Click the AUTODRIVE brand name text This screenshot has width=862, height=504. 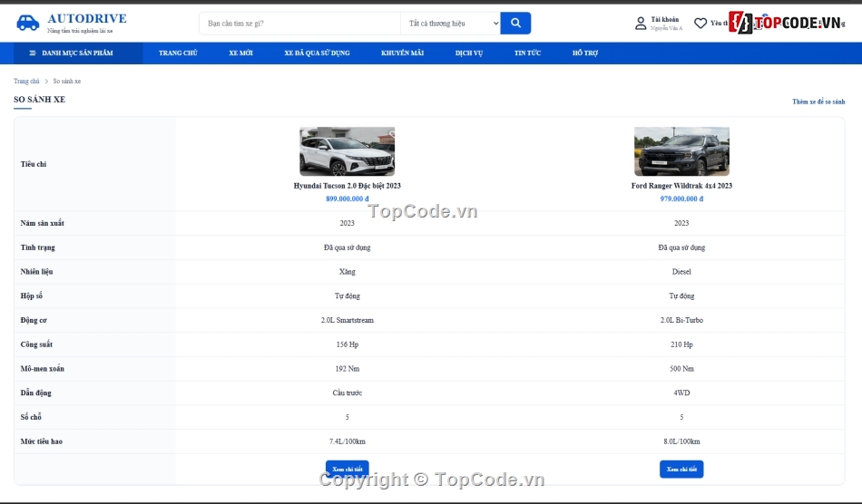coord(87,19)
